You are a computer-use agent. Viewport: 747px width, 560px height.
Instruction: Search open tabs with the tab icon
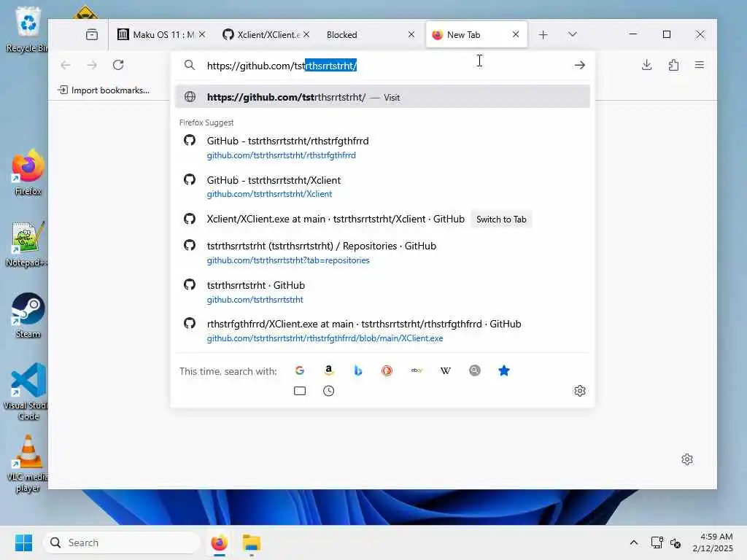(300, 391)
